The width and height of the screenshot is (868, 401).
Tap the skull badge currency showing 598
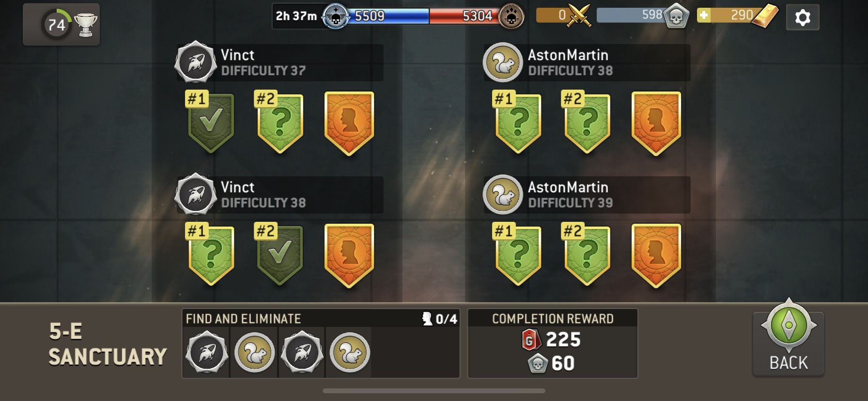[676, 16]
